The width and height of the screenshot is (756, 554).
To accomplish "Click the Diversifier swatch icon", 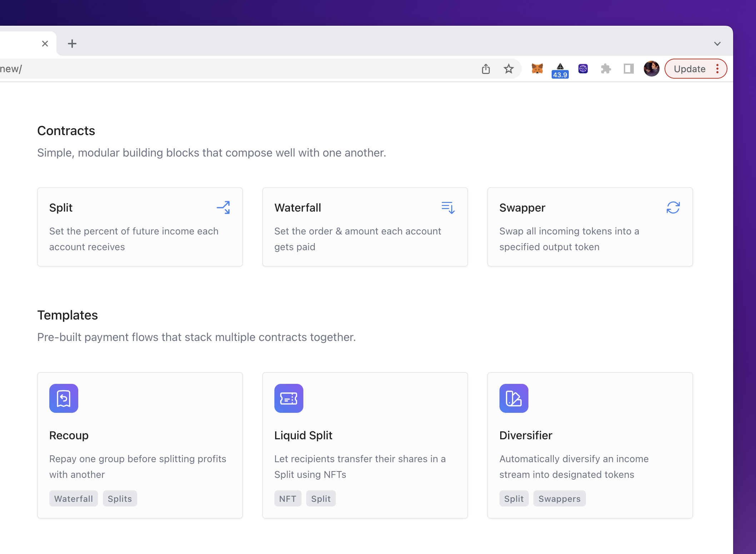I will (514, 398).
